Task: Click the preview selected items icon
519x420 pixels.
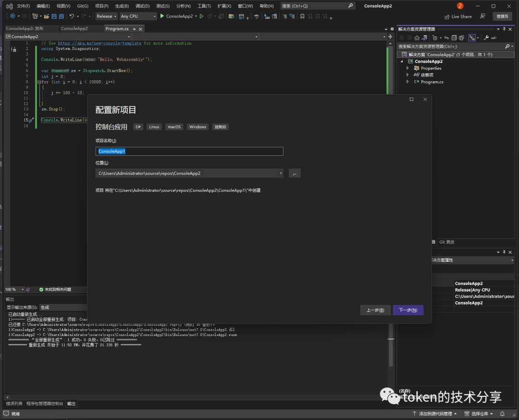Action: pyautogui.click(x=494, y=38)
